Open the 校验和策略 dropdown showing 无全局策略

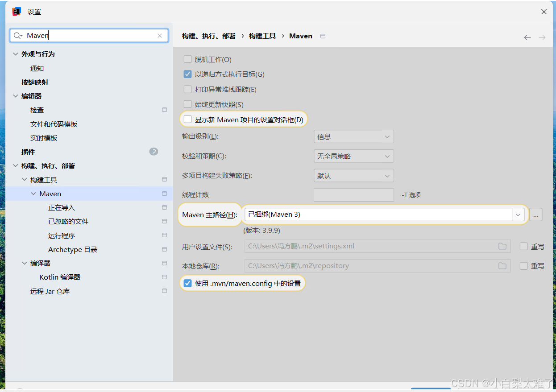click(x=354, y=156)
